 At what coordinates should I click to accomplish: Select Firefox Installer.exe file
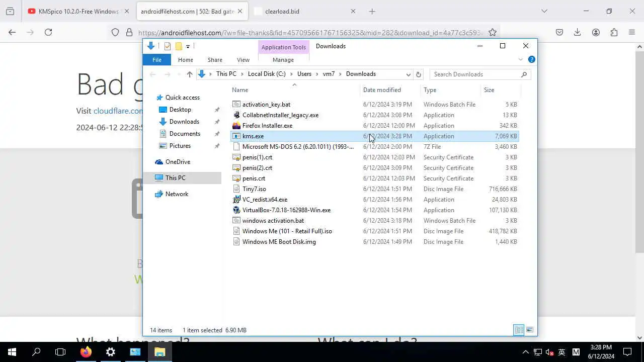374,126
